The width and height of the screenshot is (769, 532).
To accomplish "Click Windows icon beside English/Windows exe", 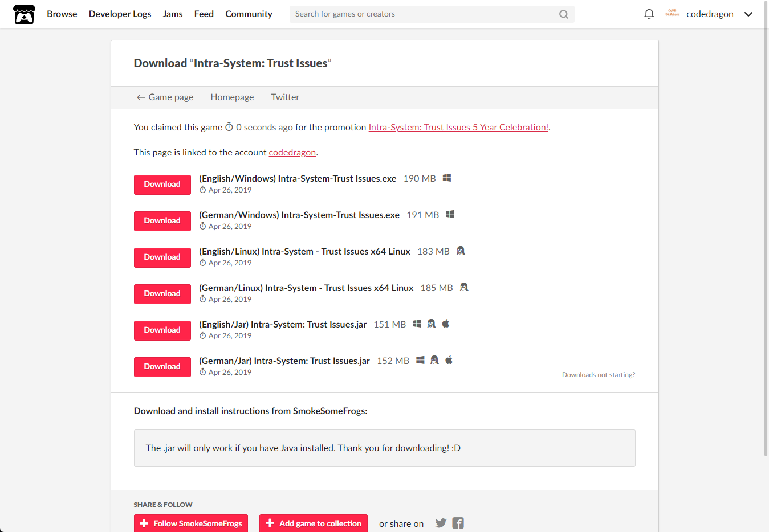I will click(x=447, y=178).
